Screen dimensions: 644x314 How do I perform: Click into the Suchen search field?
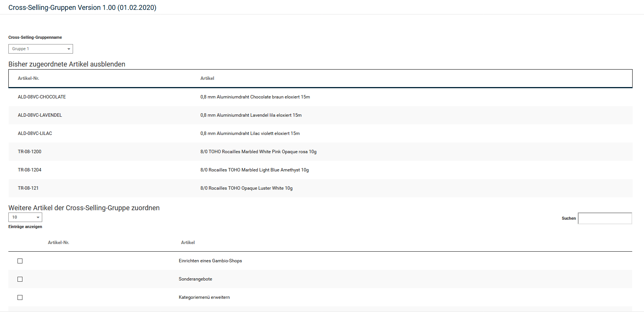coord(604,218)
